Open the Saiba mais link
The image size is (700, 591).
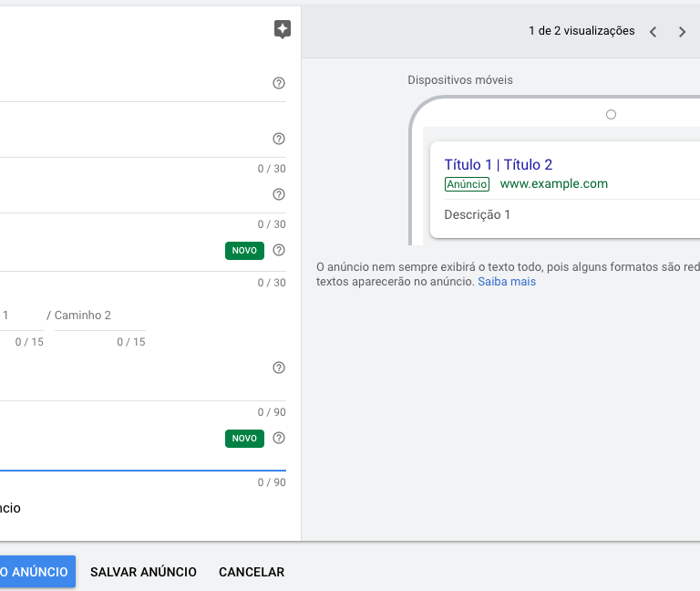click(507, 282)
